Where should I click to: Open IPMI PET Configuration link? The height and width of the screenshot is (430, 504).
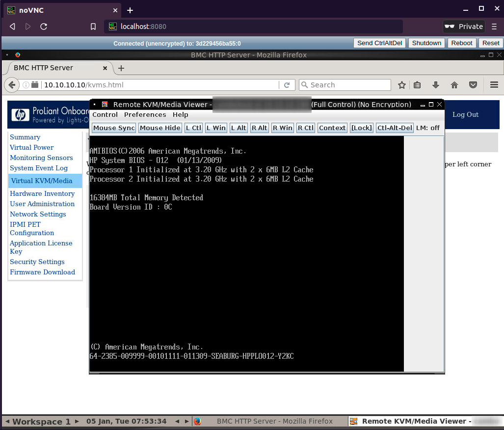tap(32, 229)
